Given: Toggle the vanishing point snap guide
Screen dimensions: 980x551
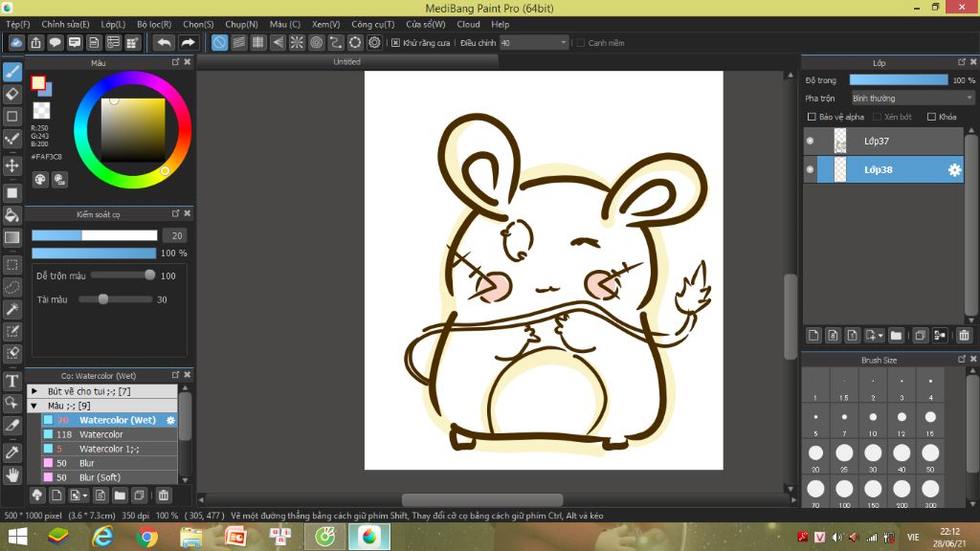Looking at the screenshot, I should click(x=278, y=42).
